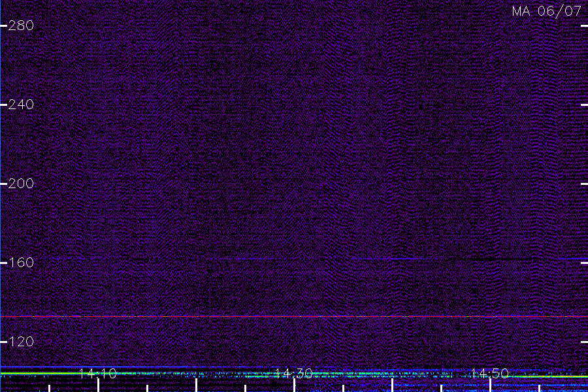This screenshot has width=588, height=392.
Task: Click the 240 frequency axis label
Action: point(21,105)
